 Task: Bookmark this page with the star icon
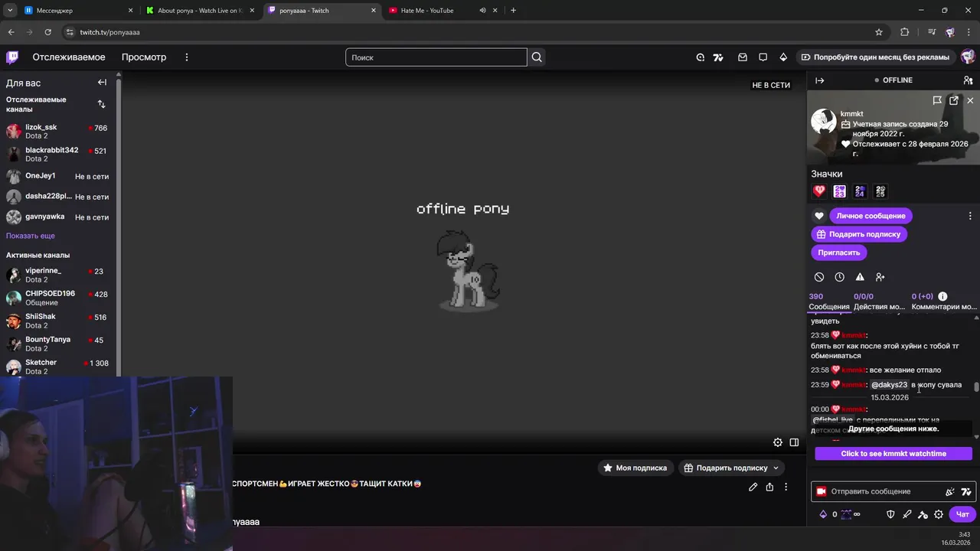[879, 32]
